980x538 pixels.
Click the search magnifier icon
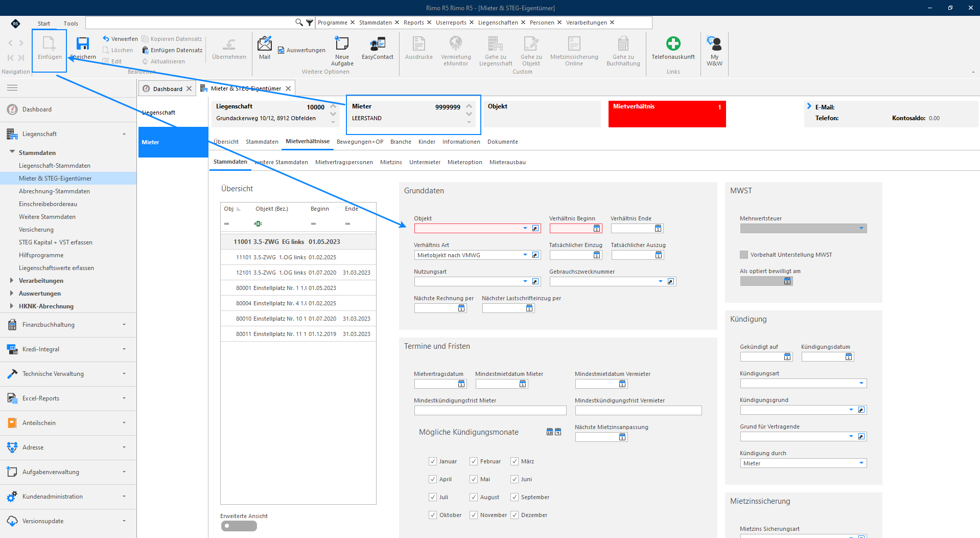[299, 23]
